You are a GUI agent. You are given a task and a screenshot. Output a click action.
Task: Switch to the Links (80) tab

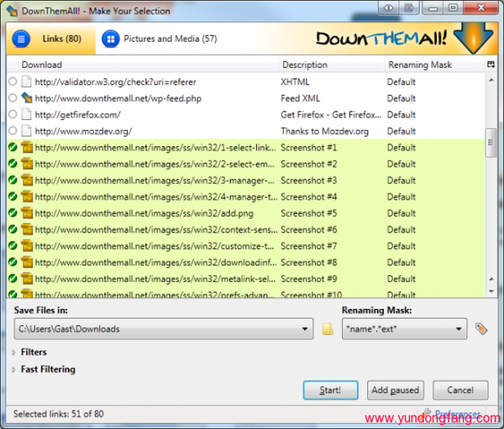pos(55,39)
